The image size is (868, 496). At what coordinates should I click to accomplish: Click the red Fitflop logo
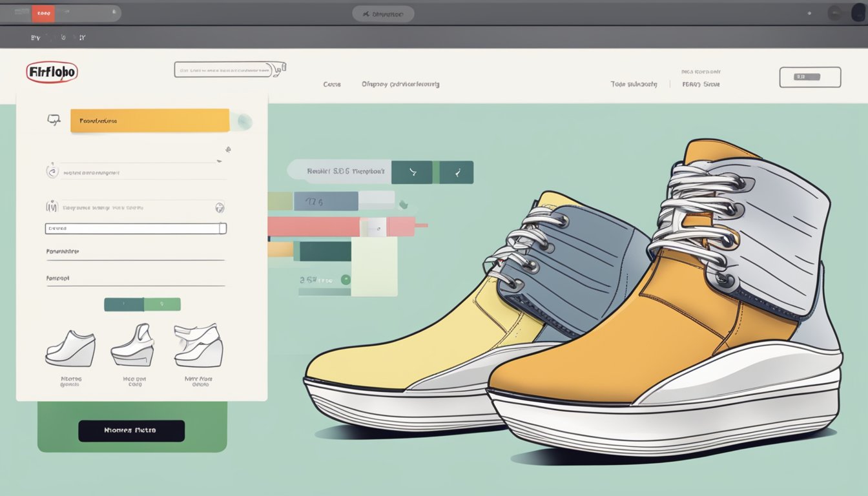(52, 72)
